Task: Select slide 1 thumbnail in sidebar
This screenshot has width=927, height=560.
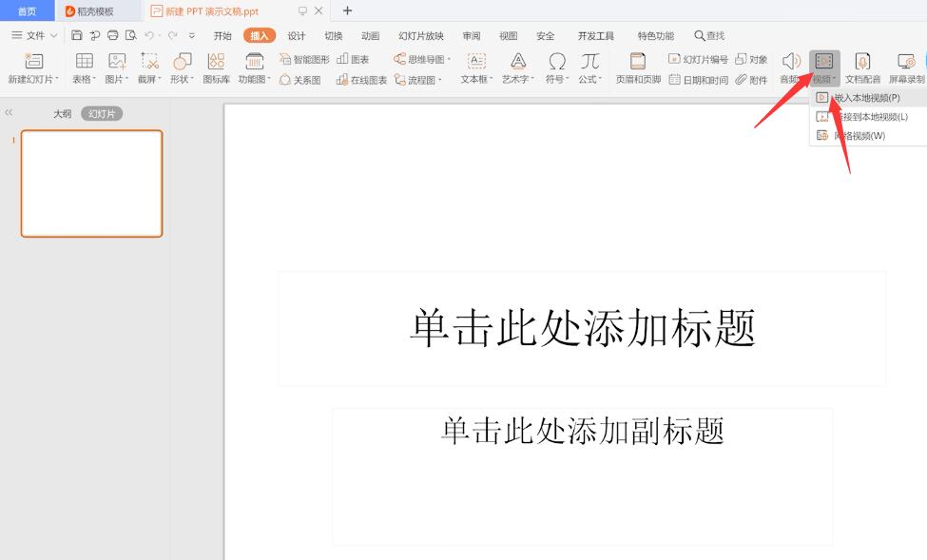Action: coord(91,183)
